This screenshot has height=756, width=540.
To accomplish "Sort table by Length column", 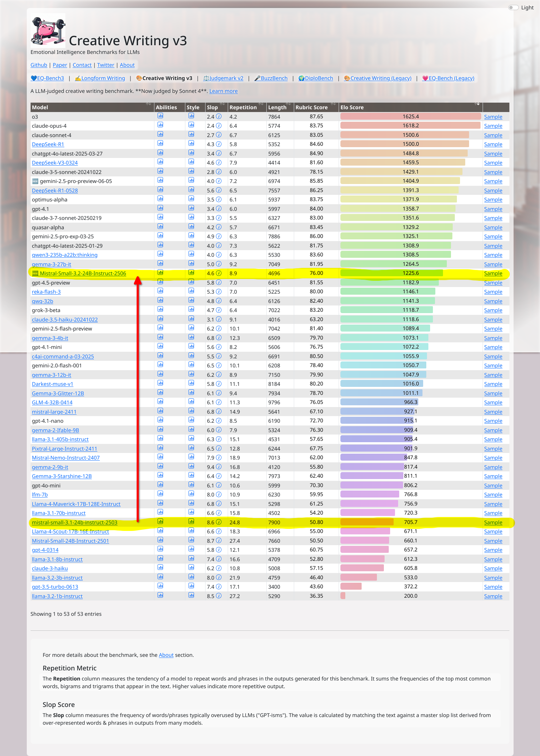I will (280, 107).
